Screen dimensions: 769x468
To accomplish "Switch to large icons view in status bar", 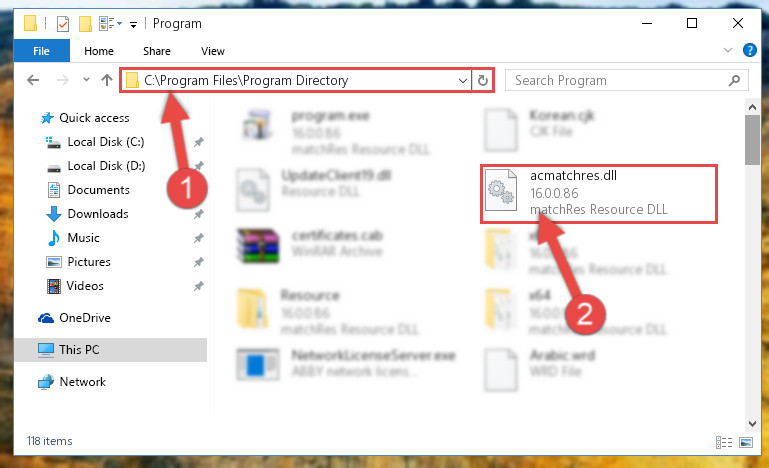I will 746,442.
